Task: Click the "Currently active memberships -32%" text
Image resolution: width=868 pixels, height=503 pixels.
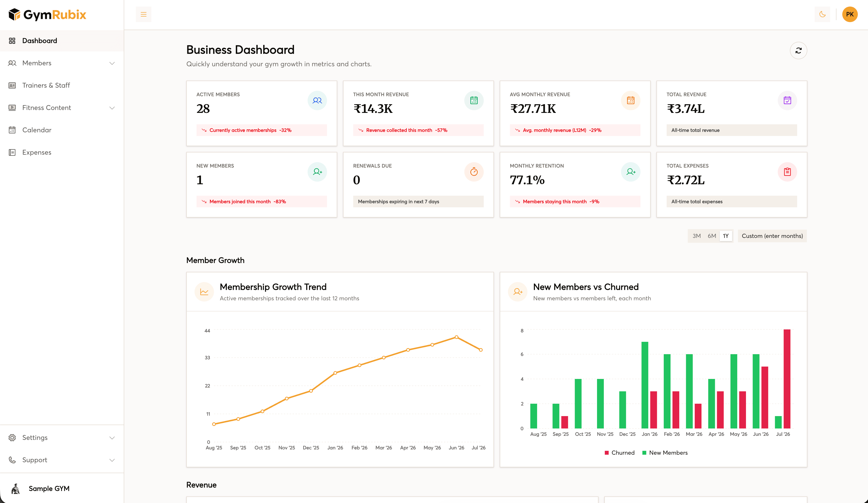Action: point(250,130)
